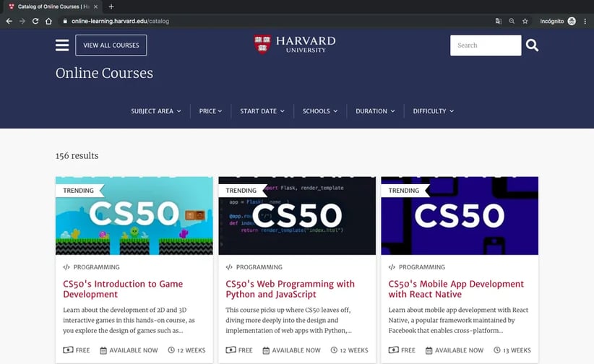This screenshot has width=594, height=364.
Task: Open CS50's Web Programming with Python and JavaScript
Action: [290, 289]
